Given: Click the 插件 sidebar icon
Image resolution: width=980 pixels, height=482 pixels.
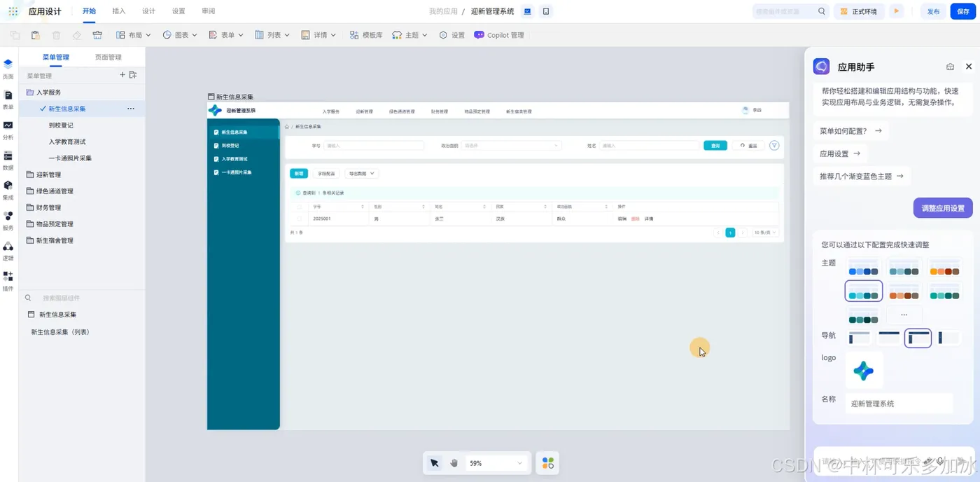Looking at the screenshot, I should coord(8,281).
